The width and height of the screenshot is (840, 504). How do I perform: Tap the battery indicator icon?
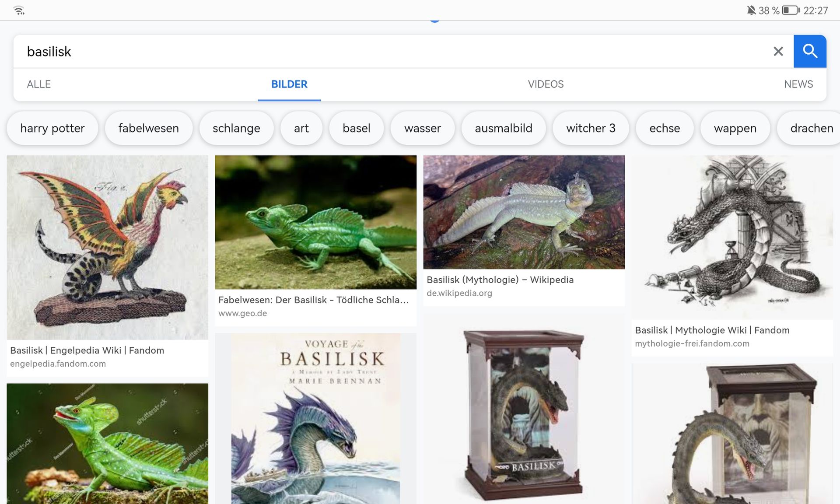tap(790, 10)
